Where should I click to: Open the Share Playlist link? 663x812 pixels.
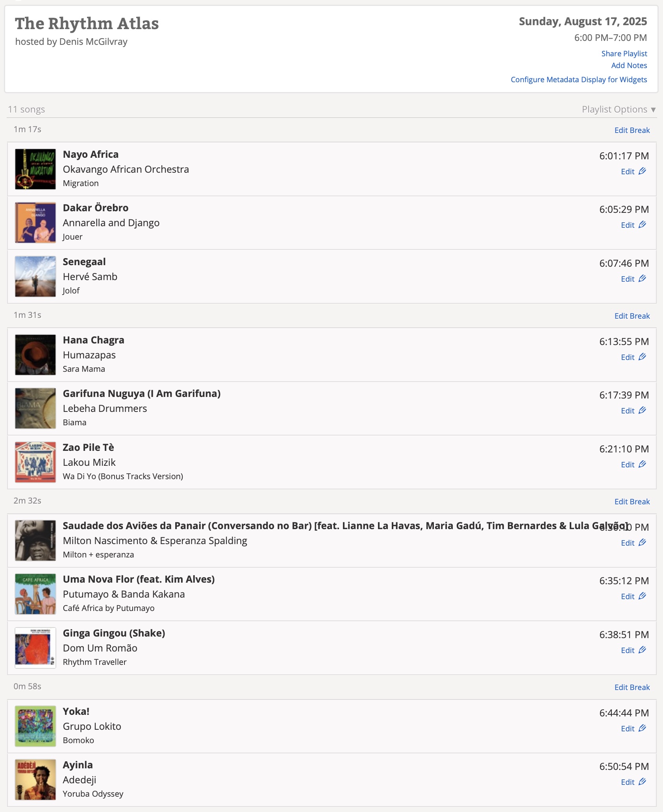(624, 54)
